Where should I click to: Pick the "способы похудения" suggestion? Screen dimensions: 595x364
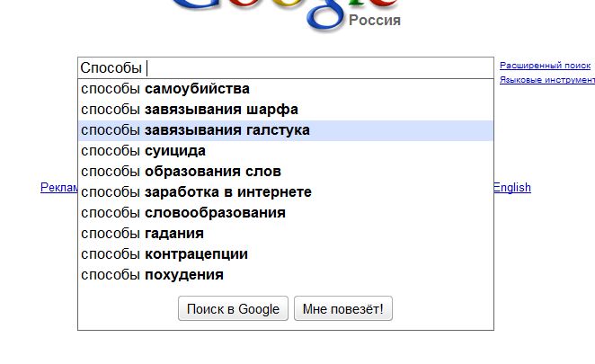coord(152,275)
